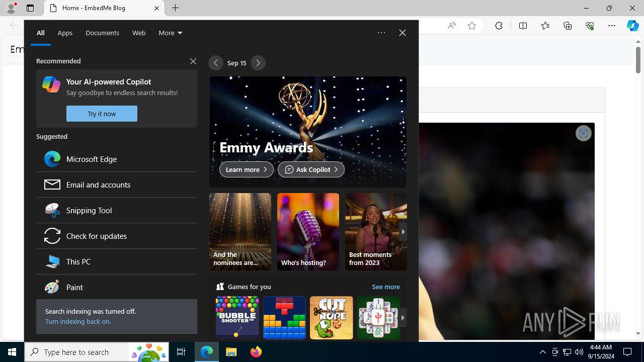
Task: Open the block puzzle game tile
Action: point(284,317)
